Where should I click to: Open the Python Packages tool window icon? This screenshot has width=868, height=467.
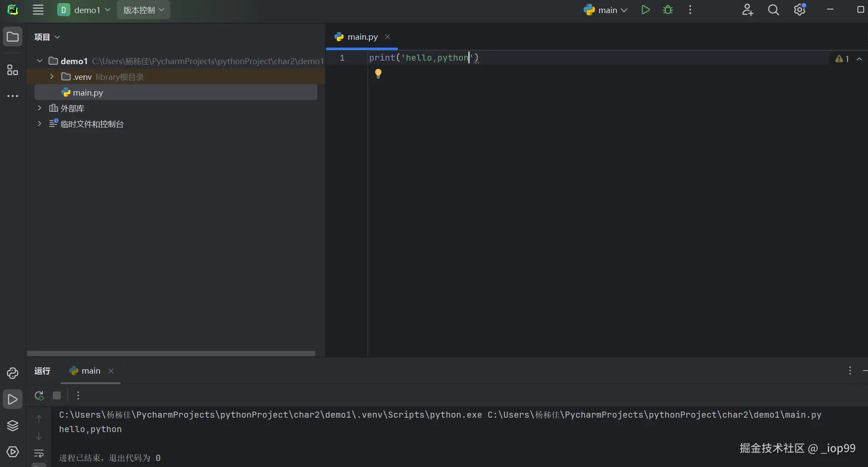(13, 373)
